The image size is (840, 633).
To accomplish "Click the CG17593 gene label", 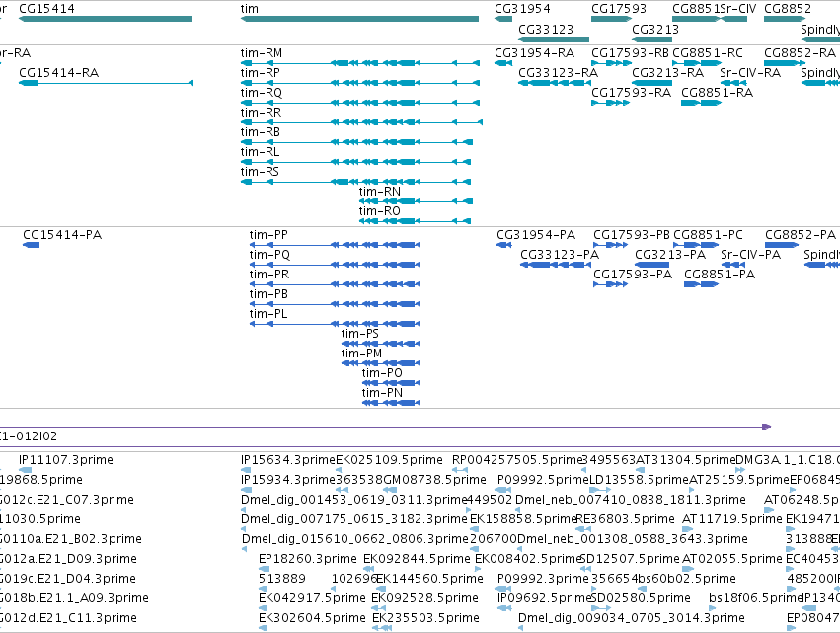I will (619, 9).
